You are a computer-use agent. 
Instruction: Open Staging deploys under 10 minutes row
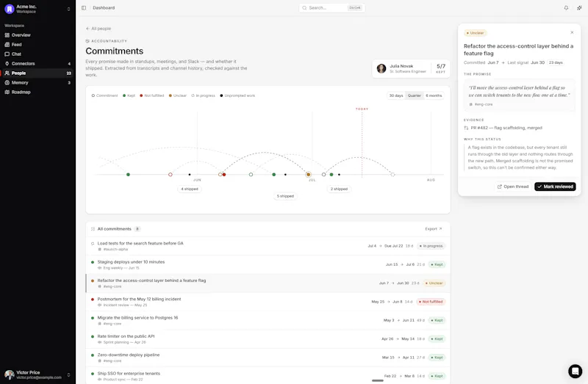pyautogui.click(x=268, y=264)
